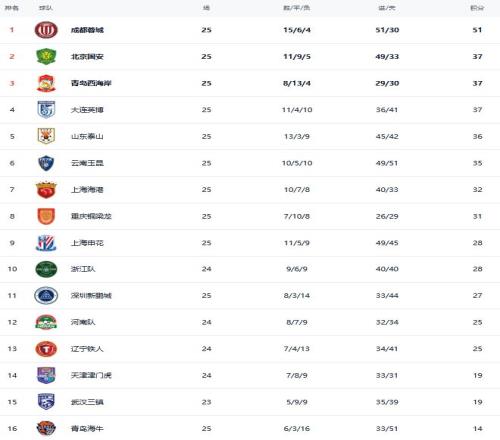Select the 大连英博 shield logo
This screenshot has height=440, width=500.
click(46, 110)
